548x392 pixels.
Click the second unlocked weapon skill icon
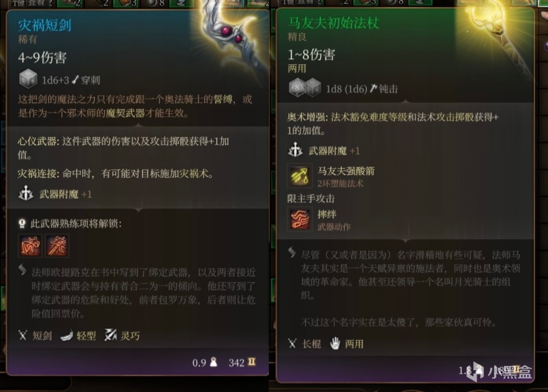[57, 245]
